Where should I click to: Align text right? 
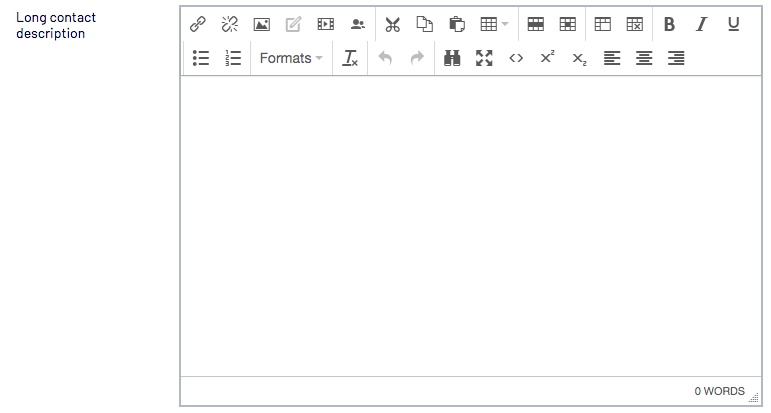click(x=676, y=58)
